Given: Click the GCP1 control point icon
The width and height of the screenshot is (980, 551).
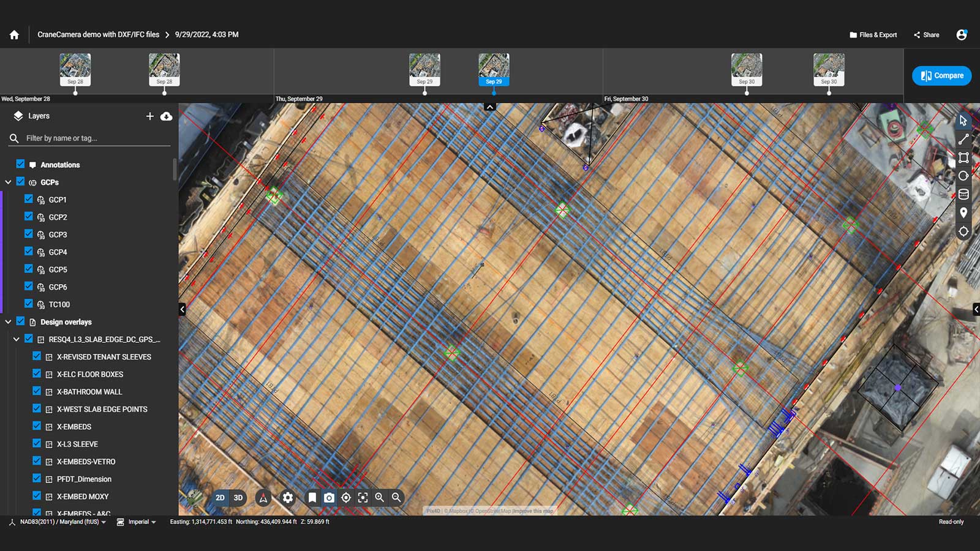Looking at the screenshot, I should tap(41, 200).
